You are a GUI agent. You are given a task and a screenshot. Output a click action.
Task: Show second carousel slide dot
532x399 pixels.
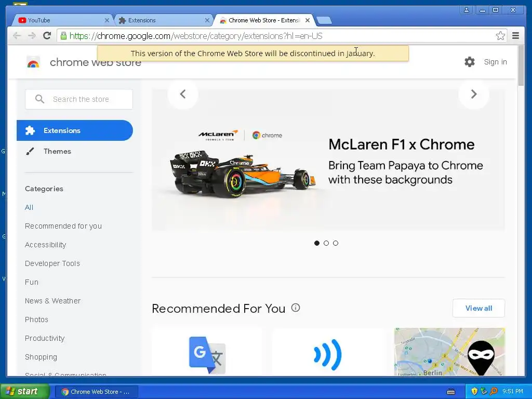(326, 243)
